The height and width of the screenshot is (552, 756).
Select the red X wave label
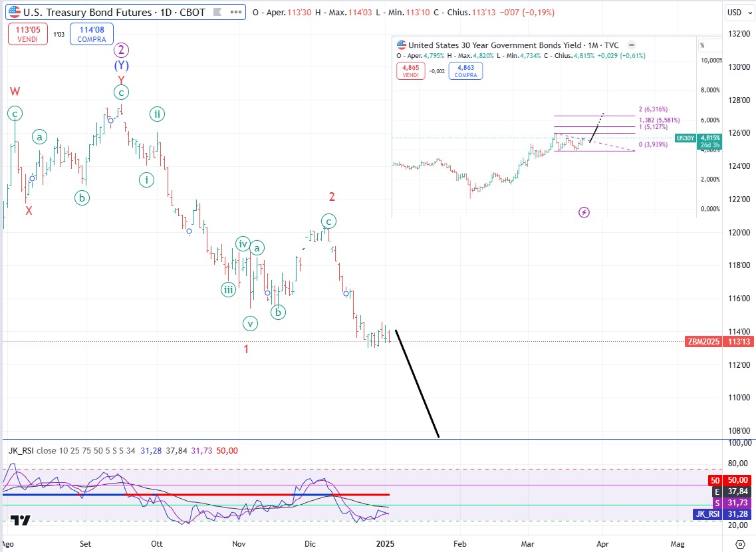coord(29,211)
